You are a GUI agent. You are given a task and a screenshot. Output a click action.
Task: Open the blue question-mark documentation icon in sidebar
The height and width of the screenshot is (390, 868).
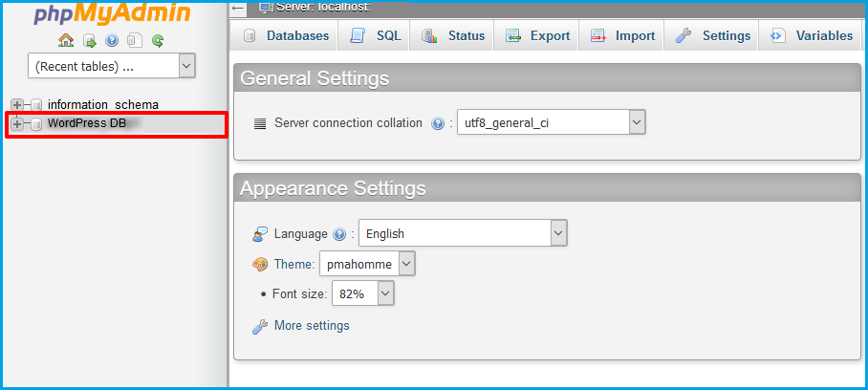112,41
